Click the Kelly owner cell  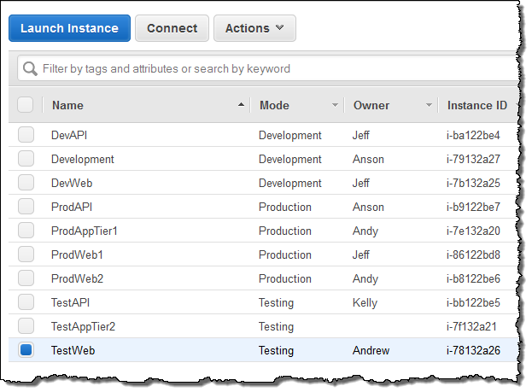tap(365, 302)
